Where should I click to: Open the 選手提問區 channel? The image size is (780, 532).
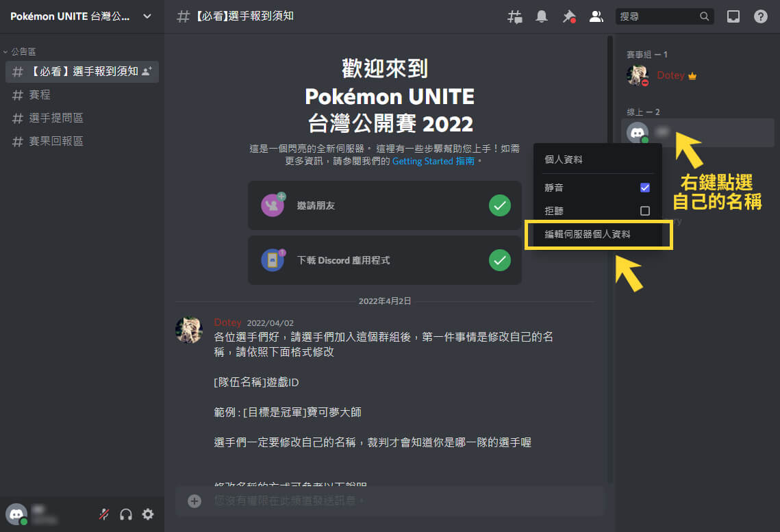[x=82, y=118]
